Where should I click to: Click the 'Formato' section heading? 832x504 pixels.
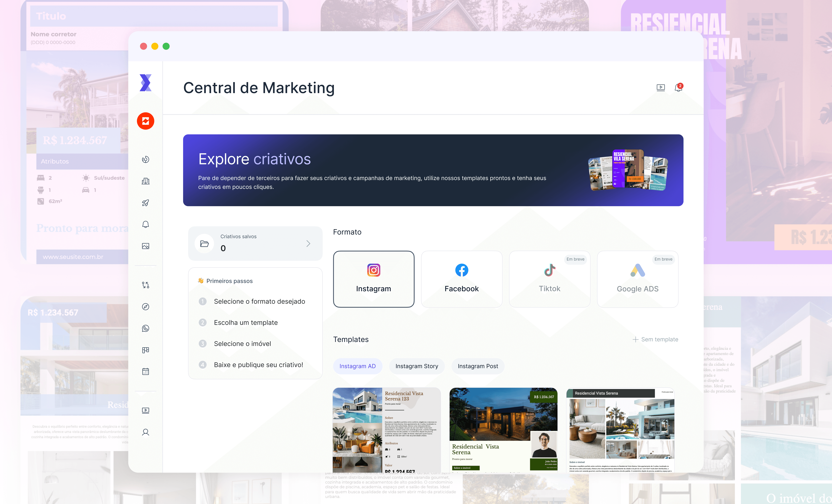pyautogui.click(x=347, y=232)
